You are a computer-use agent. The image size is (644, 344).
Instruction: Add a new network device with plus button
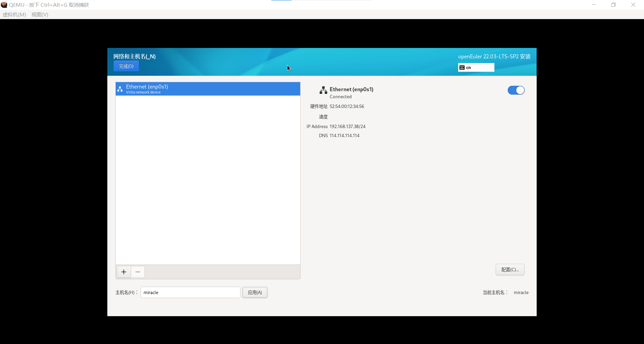tap(124, 272)
